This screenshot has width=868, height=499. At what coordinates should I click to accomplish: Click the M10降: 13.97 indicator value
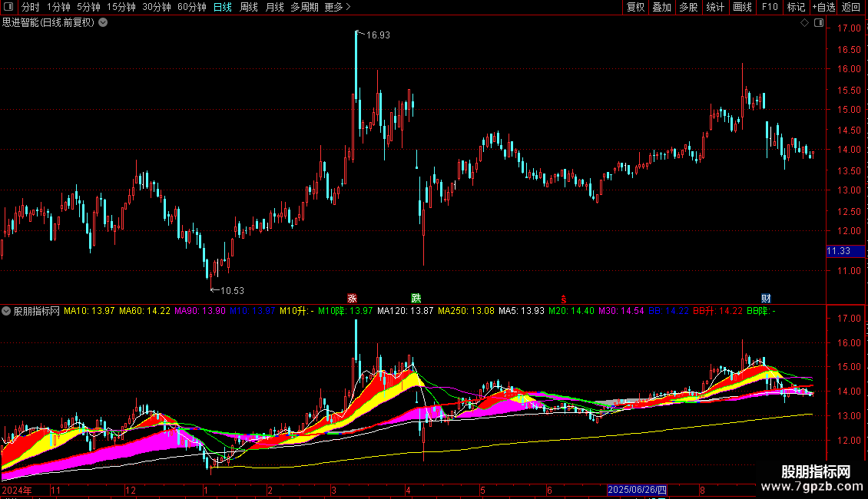click(x=346, y=311)
